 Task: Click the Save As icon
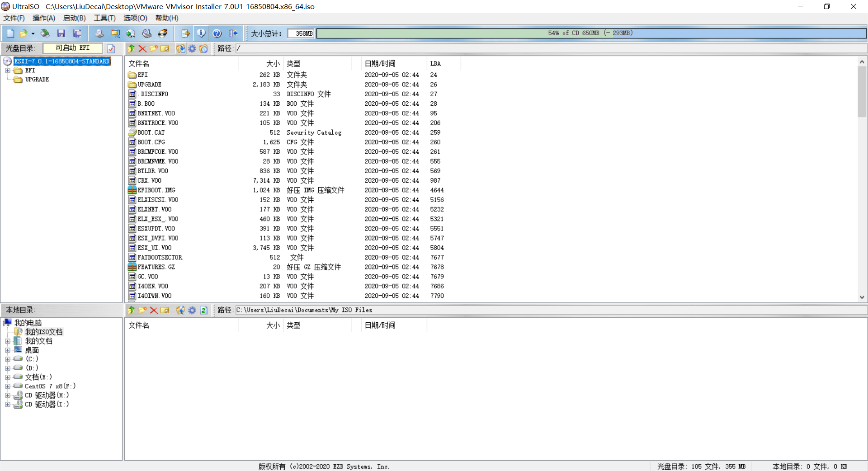77,33
